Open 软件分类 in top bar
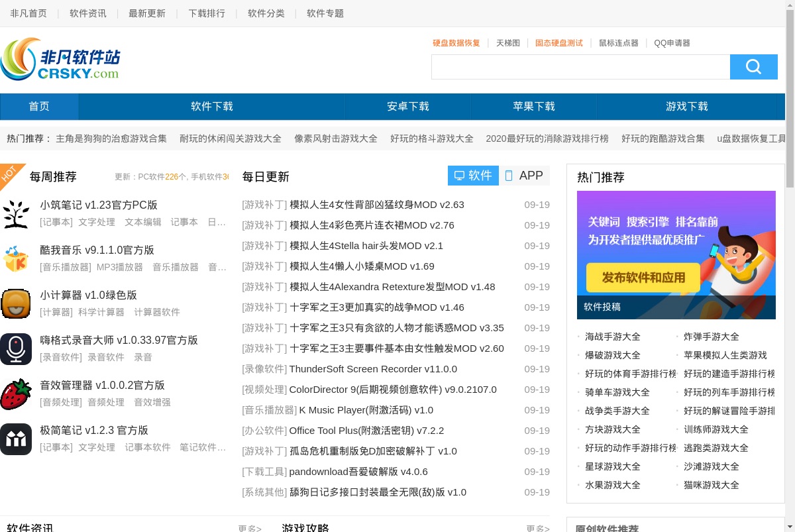 266,13
